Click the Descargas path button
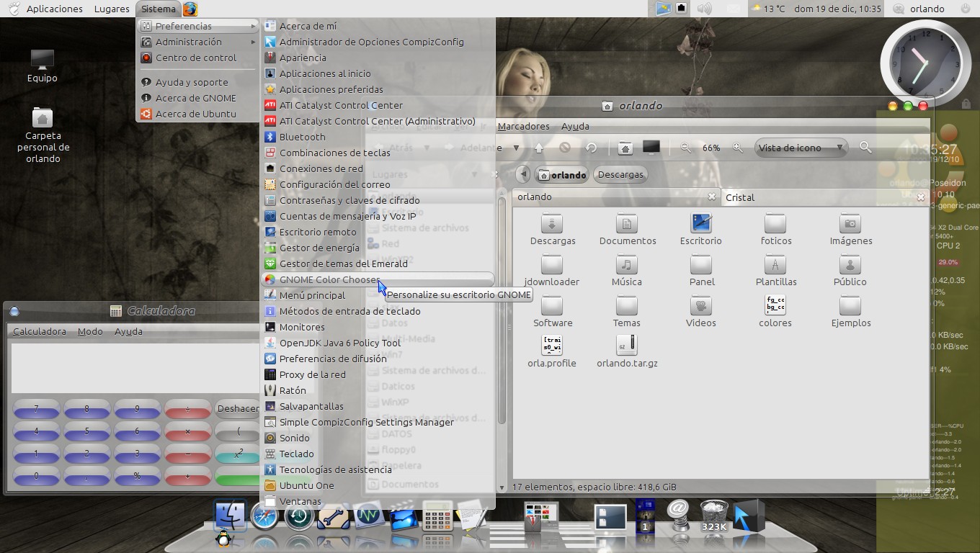This screenshot has height=553, width=980. 620,174
